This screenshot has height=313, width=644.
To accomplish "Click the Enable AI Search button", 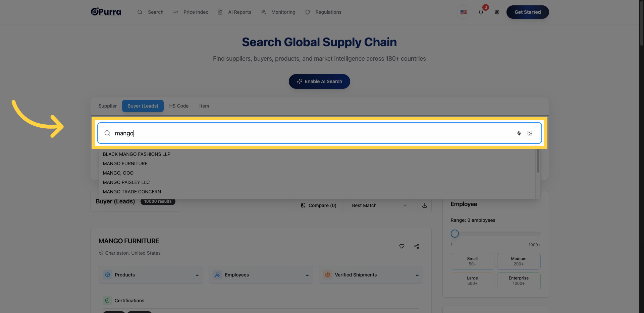I will tap(319, 81).
